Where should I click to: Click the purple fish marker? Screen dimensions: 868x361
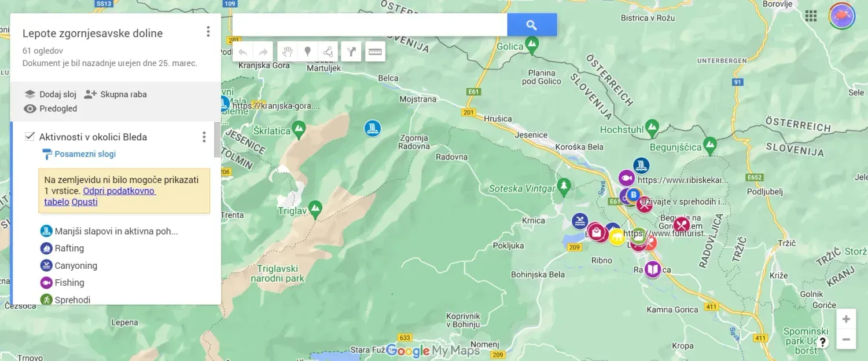(626, 177)
